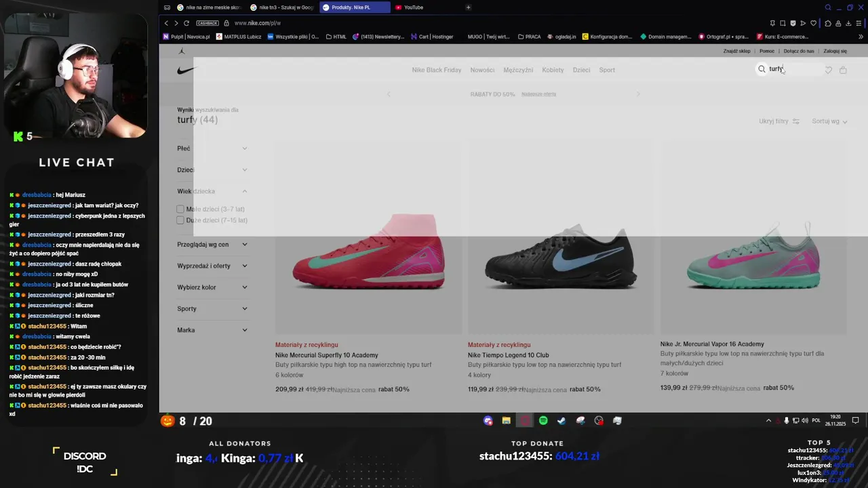This screenshot has height=488, width=868.
Task: Open File Explorer from the taskbar
Action: click(x=506, y=421)
